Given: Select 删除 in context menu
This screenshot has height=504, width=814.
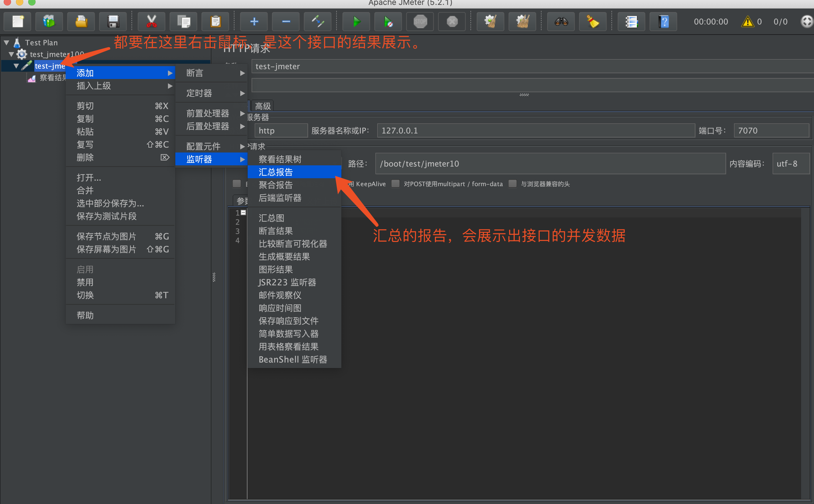Looking at the screenshot, I should pyautogui.click(x=120, y=157).
